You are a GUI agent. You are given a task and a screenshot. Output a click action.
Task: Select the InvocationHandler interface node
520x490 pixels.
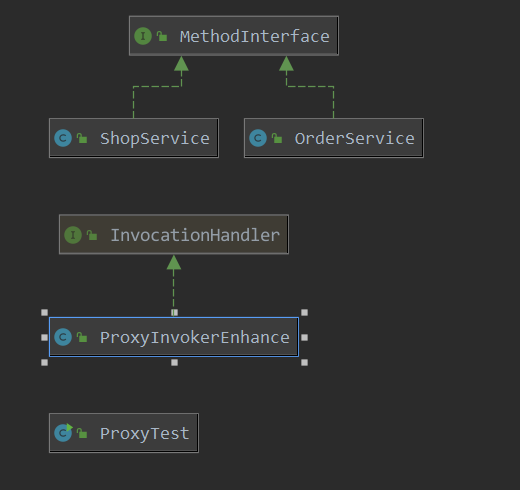point(174,234)
